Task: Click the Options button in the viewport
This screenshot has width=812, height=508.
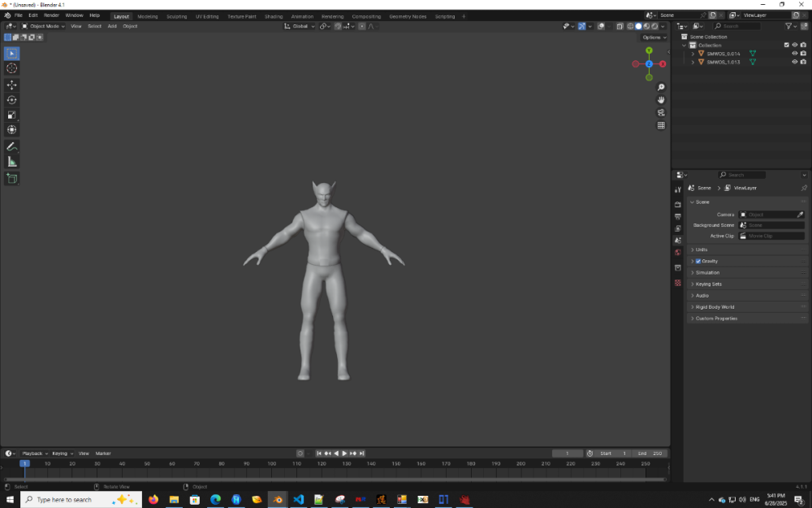Action: tap(651, 37)
